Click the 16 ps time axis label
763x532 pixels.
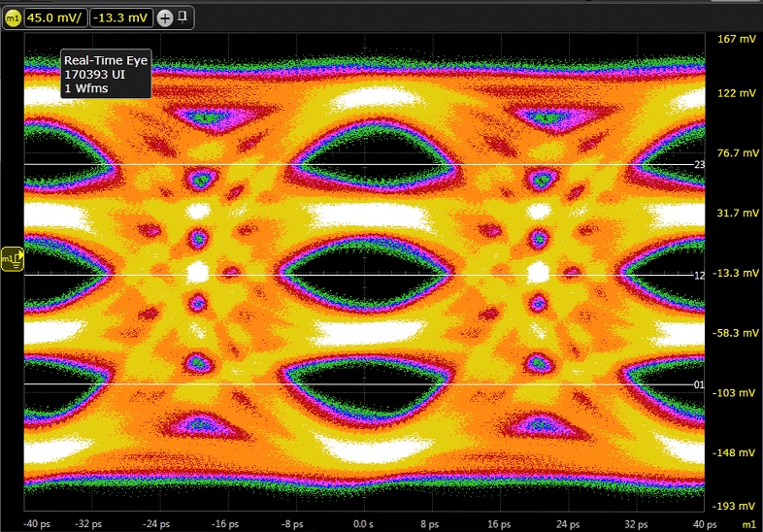click(x=500, y=524)
